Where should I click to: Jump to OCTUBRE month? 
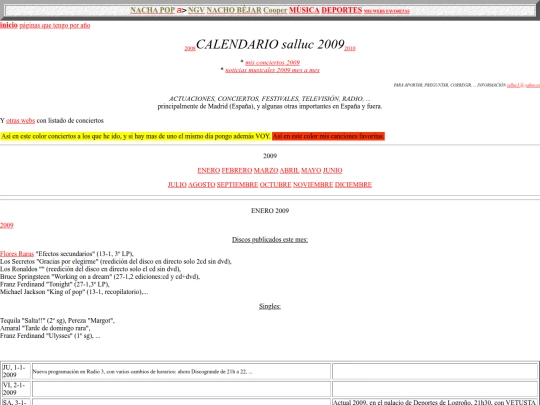pos(275,185)
